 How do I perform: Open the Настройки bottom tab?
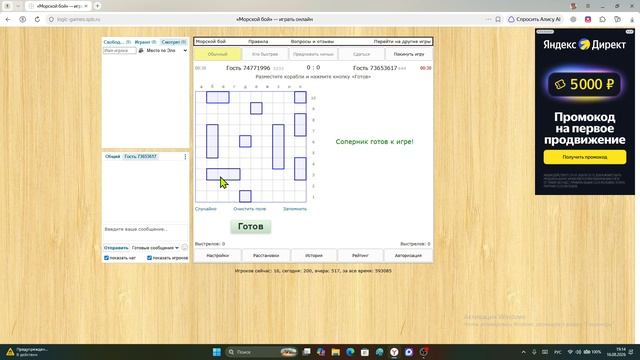tap(218, 256)
